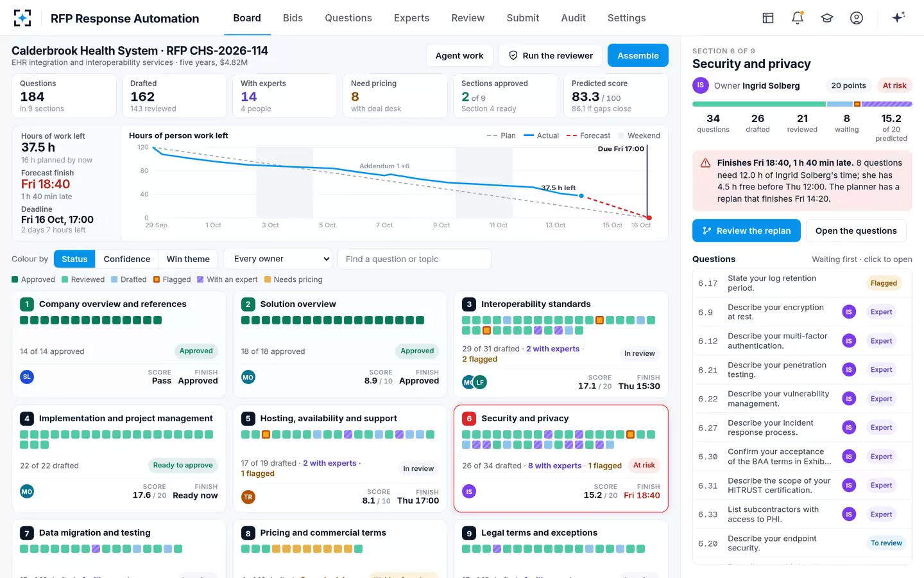
Task: Focus the Find a question or topic field
Action: 415,259
